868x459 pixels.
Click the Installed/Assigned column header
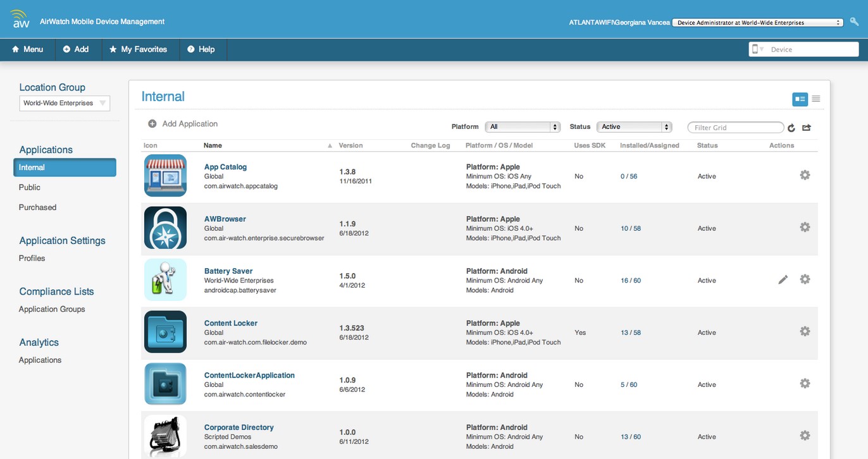pos(649,145)
